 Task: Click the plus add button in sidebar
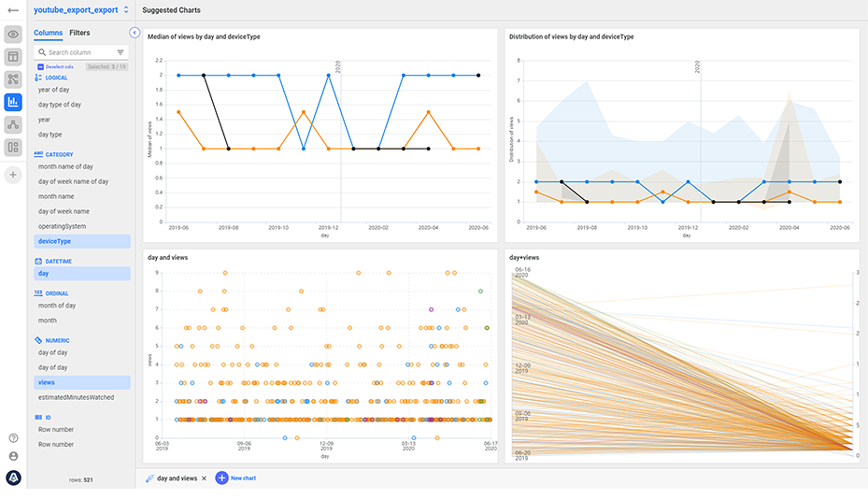click(13, 175)
